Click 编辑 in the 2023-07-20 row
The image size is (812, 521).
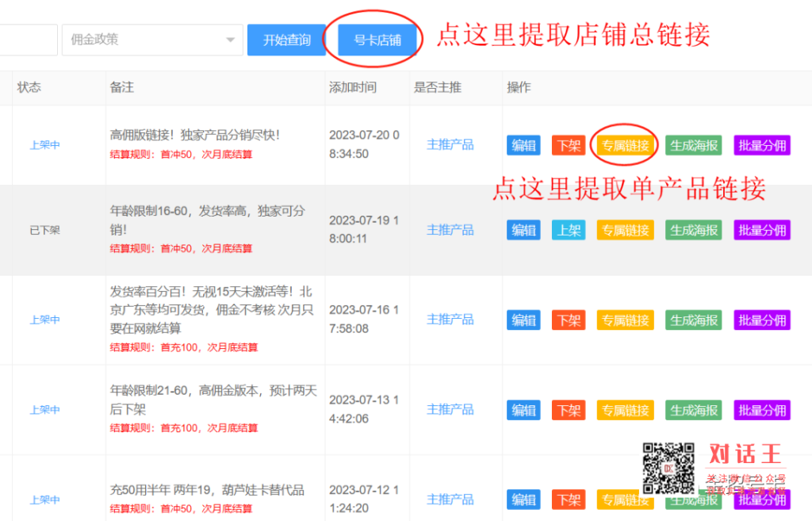(523, 146)
